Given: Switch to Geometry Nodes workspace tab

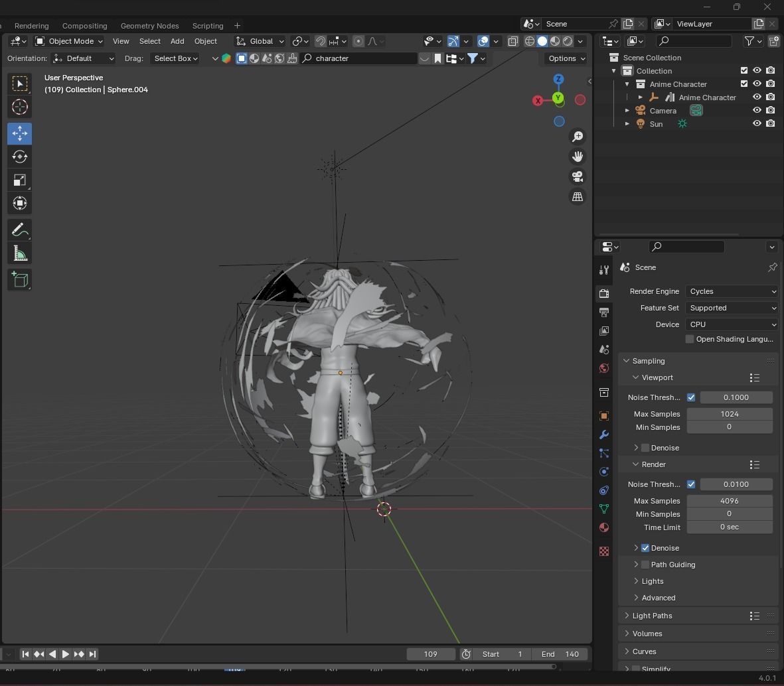Looking at the screenshot, I should (149, 25).
